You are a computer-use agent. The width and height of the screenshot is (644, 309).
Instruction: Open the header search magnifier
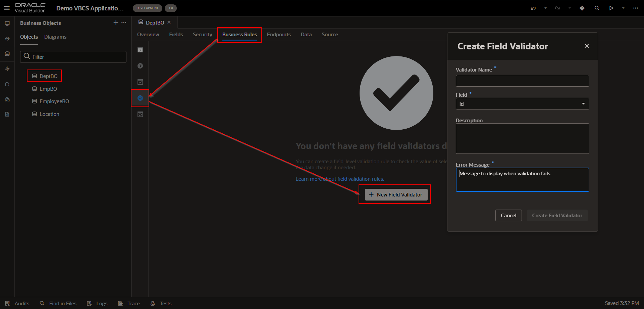coord(597,8)
